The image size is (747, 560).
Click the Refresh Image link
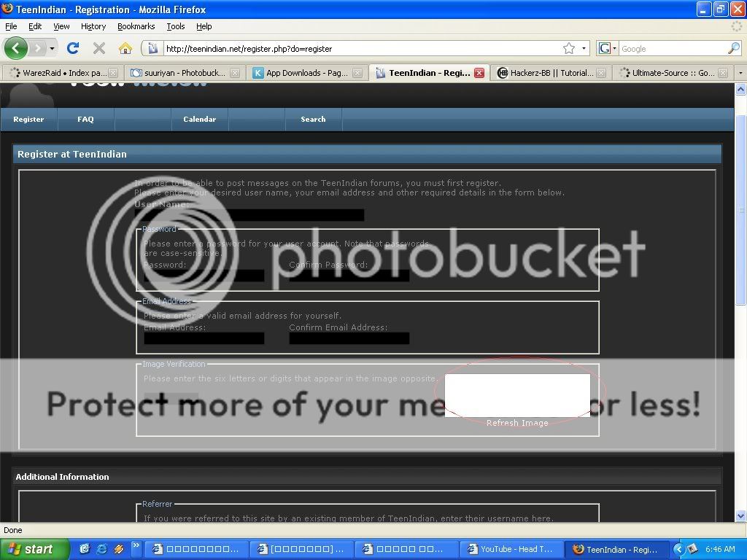click(517, 423)
